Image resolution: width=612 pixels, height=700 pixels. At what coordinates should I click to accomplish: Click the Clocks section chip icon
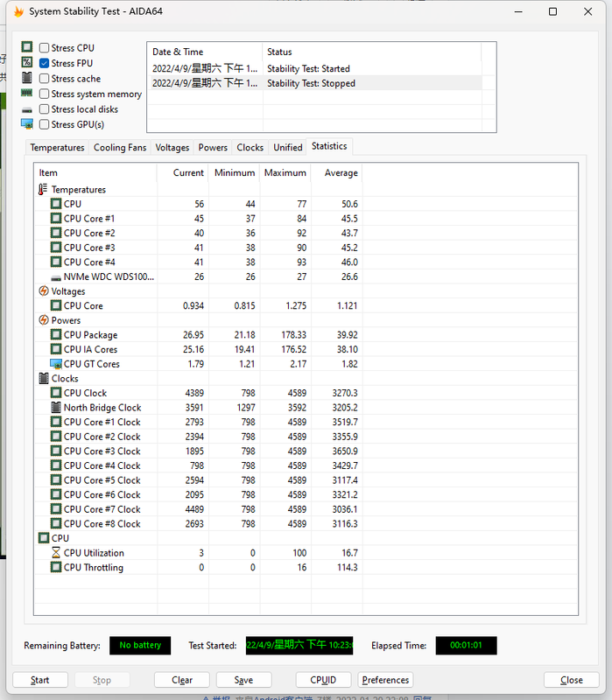point(44,379)
